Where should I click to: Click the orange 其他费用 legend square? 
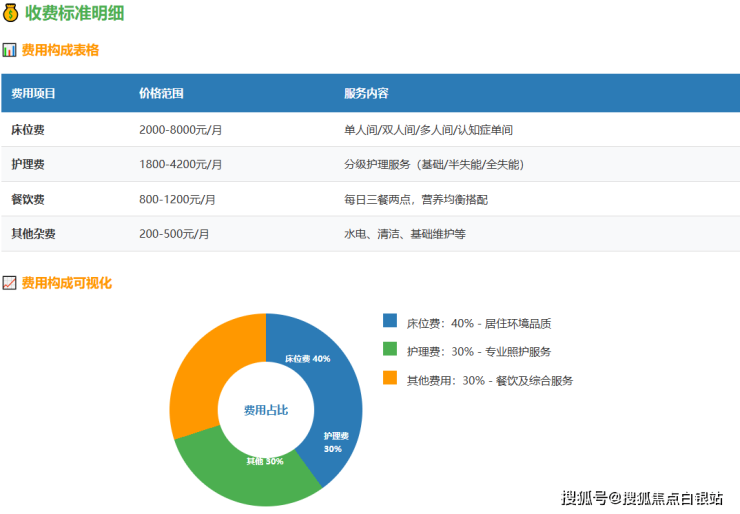[x=390, y=379]
